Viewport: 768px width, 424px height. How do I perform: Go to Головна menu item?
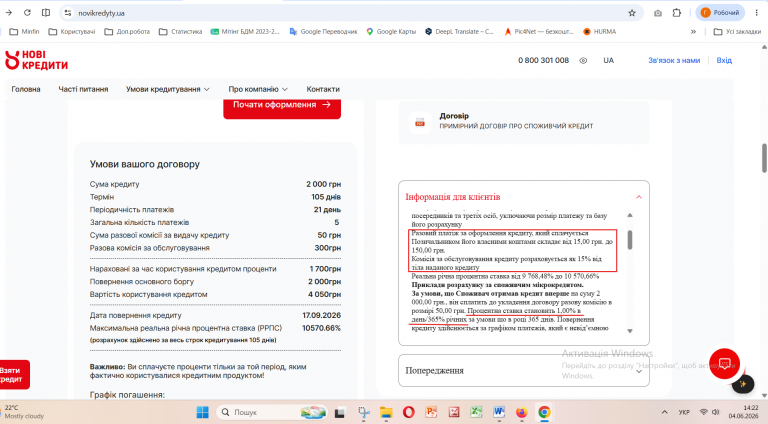point(26,89)
